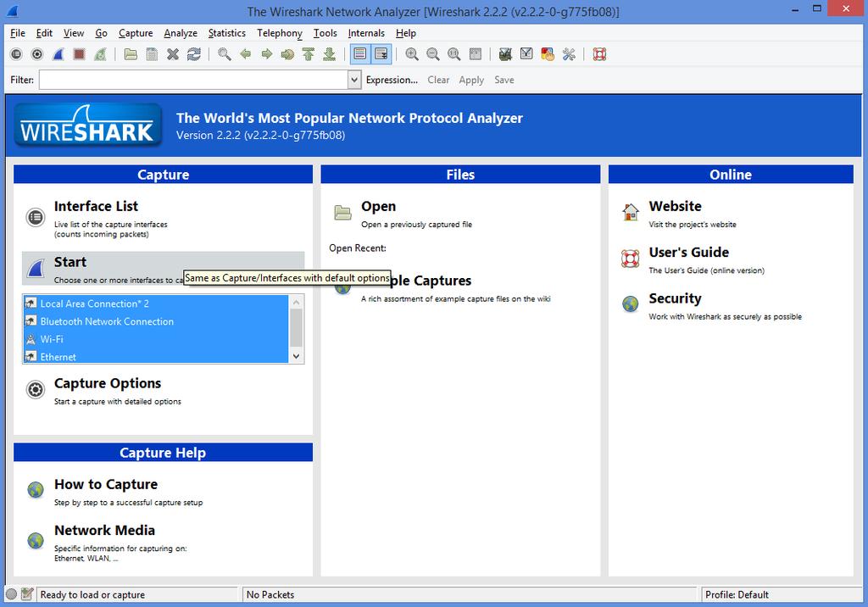This screenshot has height=607, width=868.
Task: Open the File menu
Action: click(18, 33)
